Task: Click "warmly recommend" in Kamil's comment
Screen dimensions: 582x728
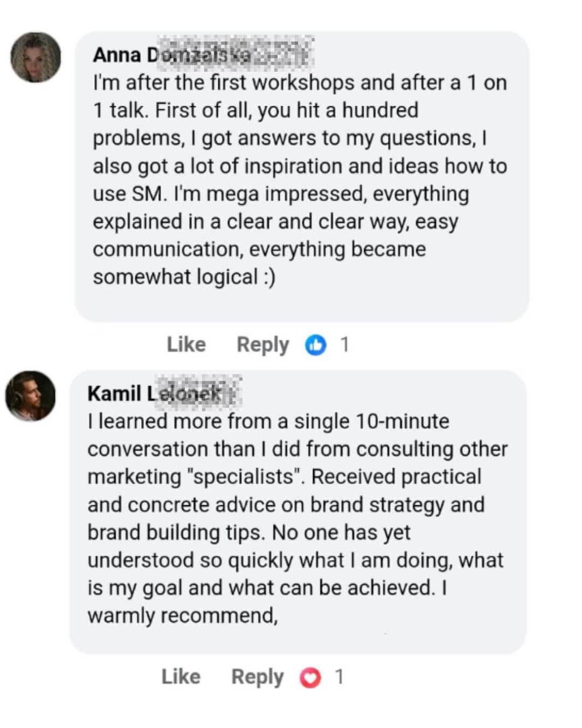Action: coord(182,616)
